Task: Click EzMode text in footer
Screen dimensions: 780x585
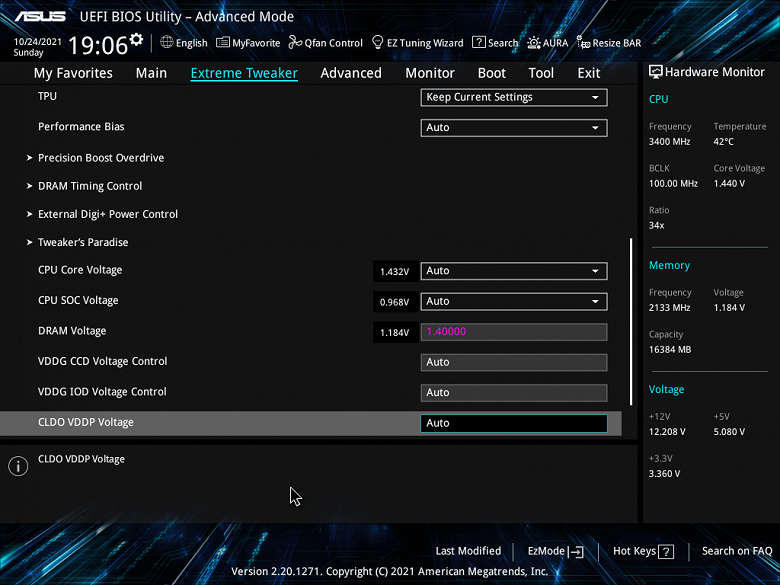Action: coord(546,551)
